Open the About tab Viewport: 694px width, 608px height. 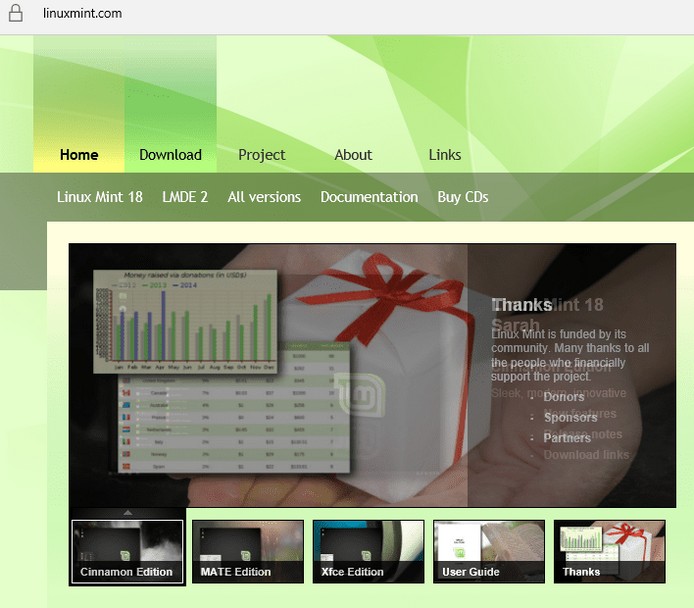point(353,155)
